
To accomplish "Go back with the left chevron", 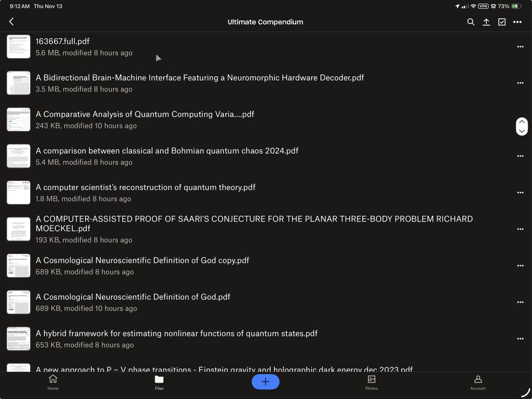I will pos(12,22).
